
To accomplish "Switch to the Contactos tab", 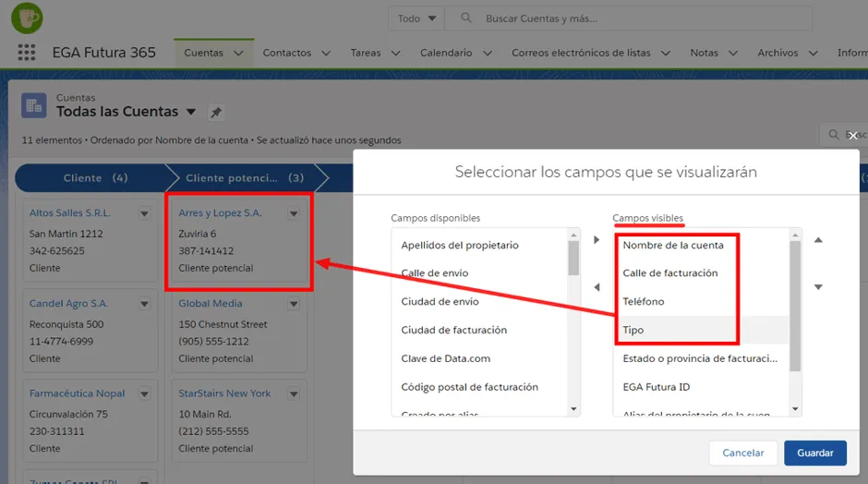I will tap(287, 53).
